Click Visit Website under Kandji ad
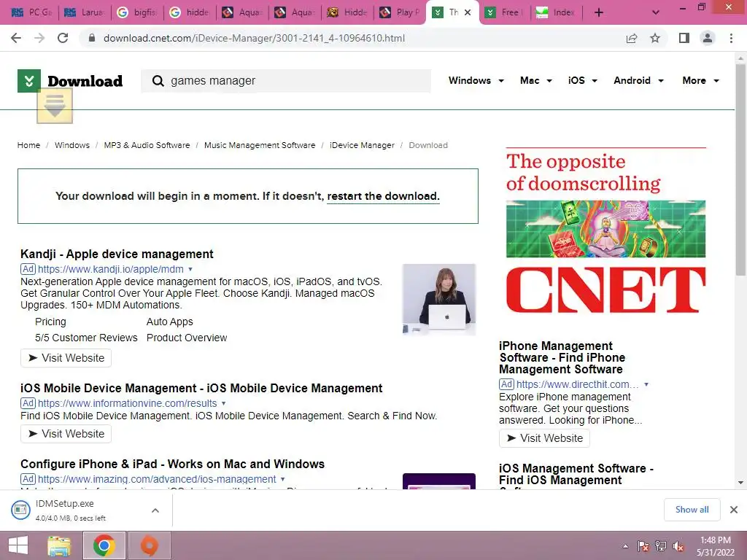Screen dimensions: 747x560 66,358
